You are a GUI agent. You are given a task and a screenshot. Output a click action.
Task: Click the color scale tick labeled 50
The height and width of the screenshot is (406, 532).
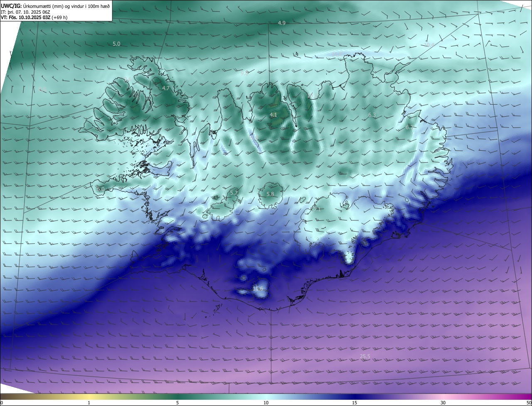528,403
